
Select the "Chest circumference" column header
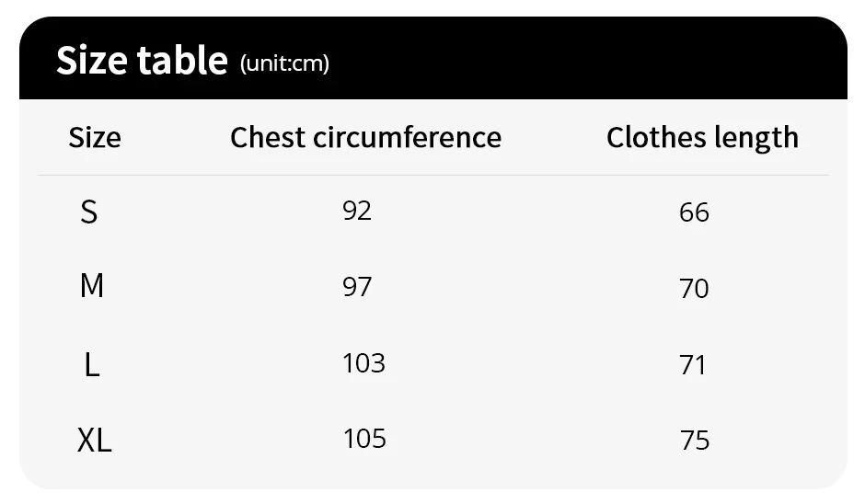[365, 137]
